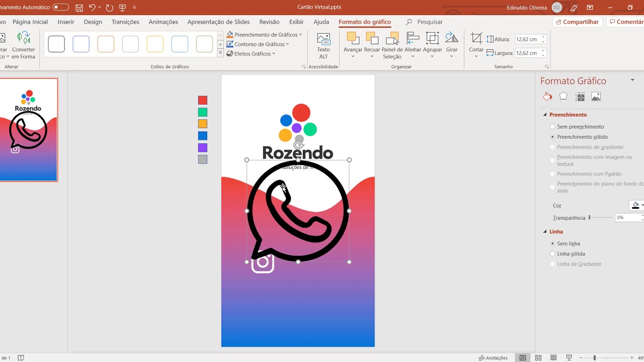Open the Size and Properties pane icon
The image size is (644, 362).
pos(580,97)
